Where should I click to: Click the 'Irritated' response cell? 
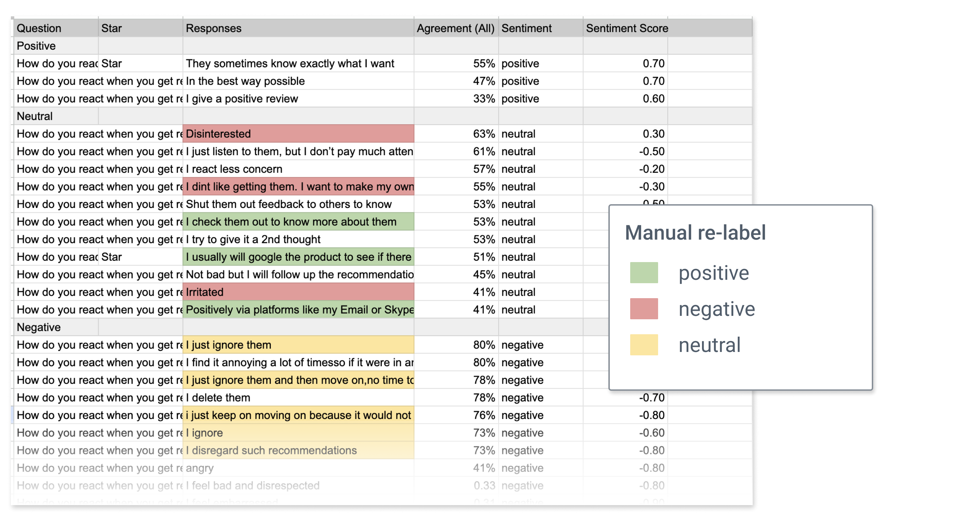tap(298, 292)
